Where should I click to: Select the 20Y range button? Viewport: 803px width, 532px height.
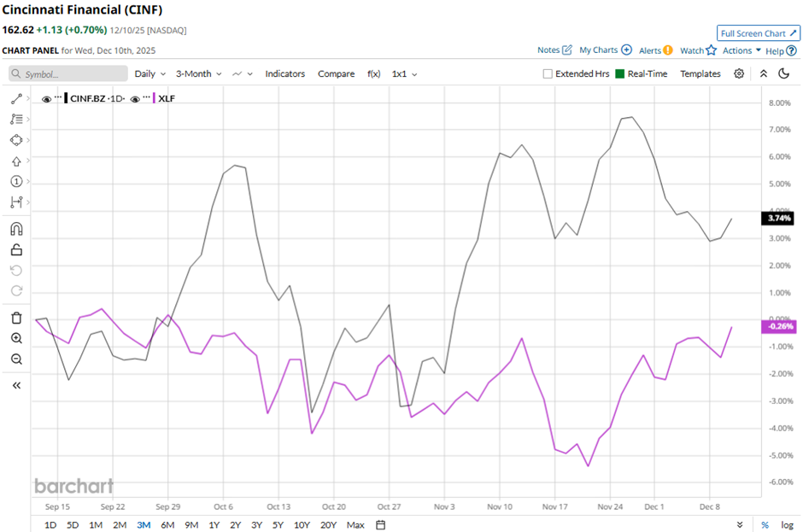[328, 525]
